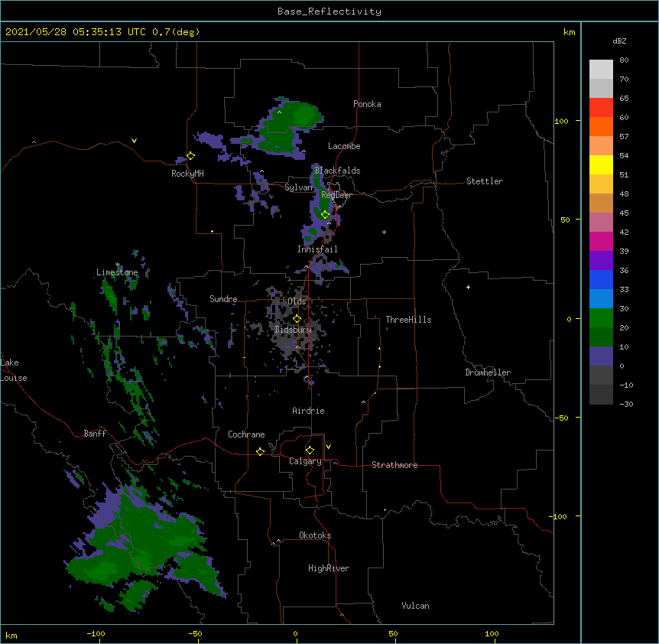Click the Didsbury city label

[294, 330]
